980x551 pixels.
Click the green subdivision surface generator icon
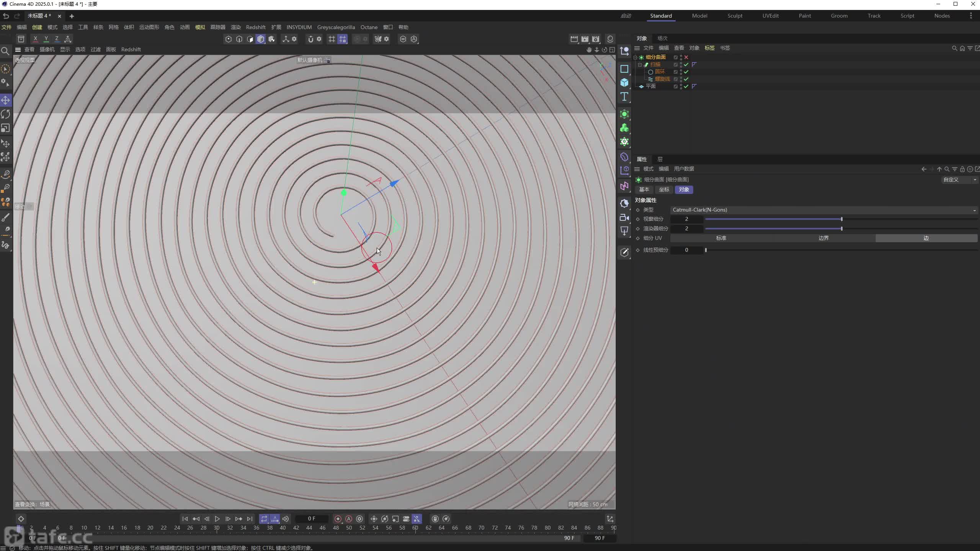pos(624,114)
